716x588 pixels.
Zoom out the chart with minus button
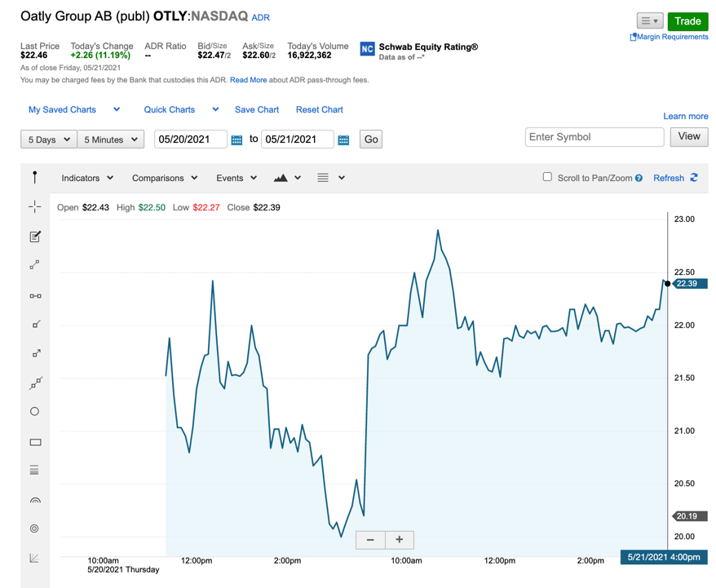coord(370,540)
